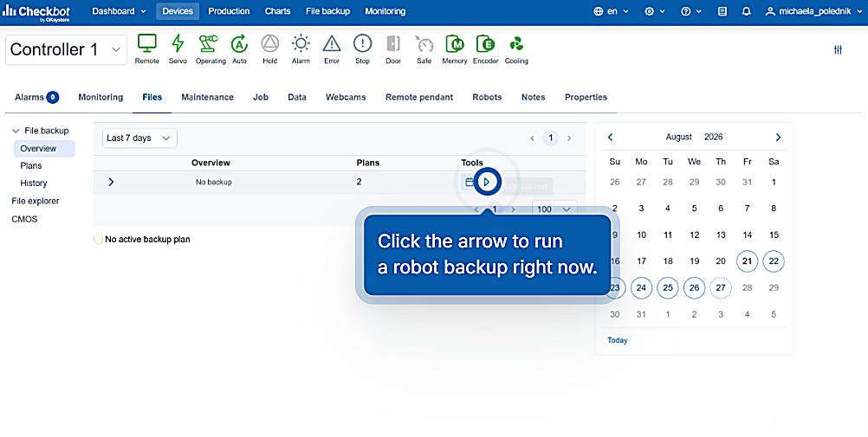The image size is (868, 437).
Task: Open the Production menu item
Action: click(x=229, y=11)
